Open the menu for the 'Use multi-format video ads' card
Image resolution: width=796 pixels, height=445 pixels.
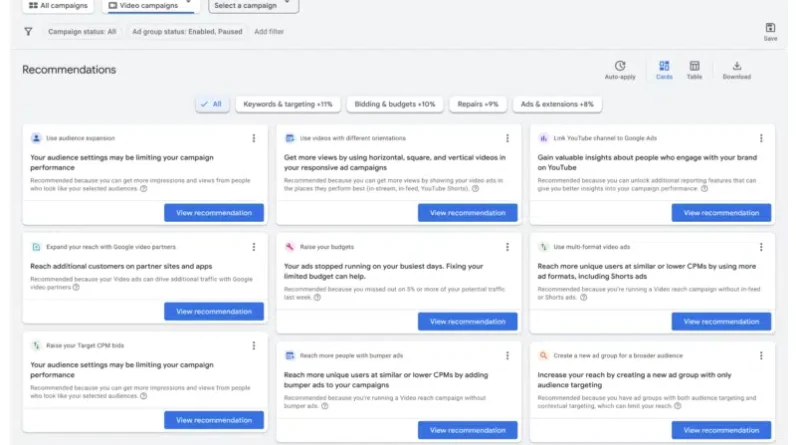761,247
